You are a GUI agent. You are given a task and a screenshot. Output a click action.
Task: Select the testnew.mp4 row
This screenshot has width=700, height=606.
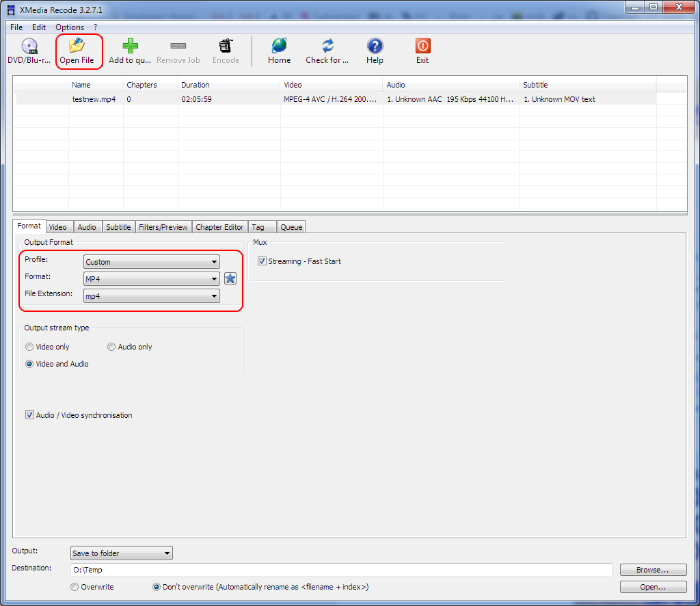tap(336, 99)
